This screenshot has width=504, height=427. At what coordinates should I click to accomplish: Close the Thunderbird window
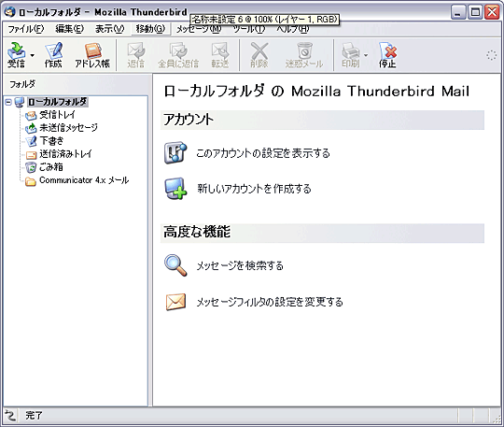(492, 12)
